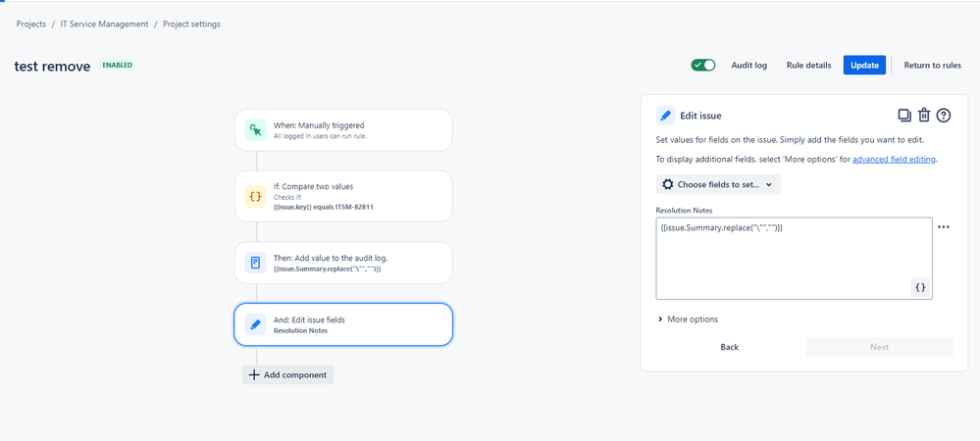
Task: Open the three-dot menu beside Resolution Notes
Action: (944, 226)
